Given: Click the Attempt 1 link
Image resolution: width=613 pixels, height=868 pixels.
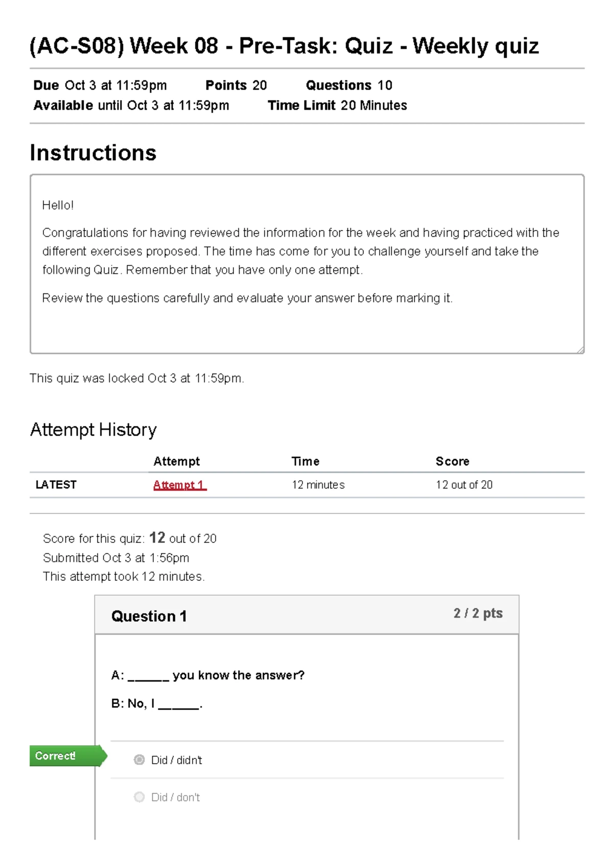Looking at the screenshot, I should [179, 485].
